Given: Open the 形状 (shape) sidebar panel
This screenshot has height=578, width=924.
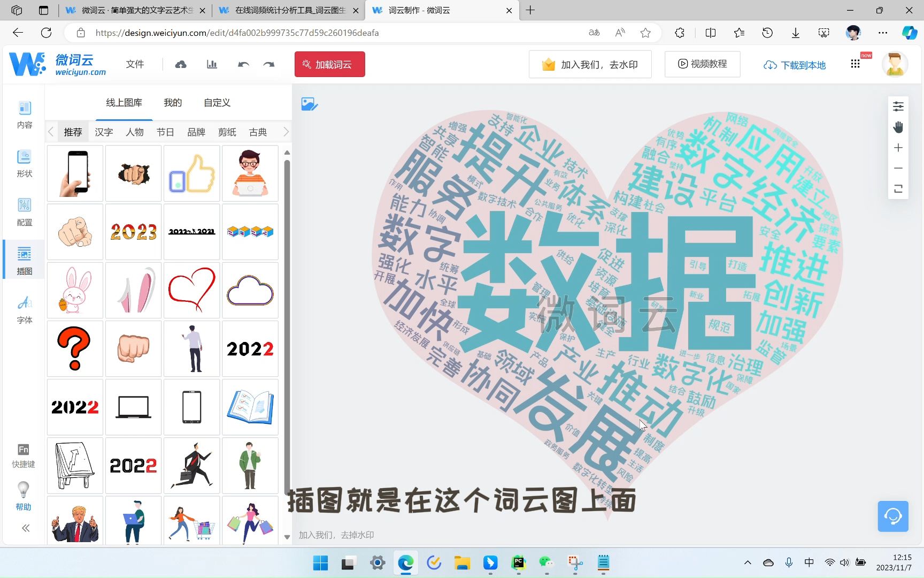Looking at the screenshot, I should 25,164.
